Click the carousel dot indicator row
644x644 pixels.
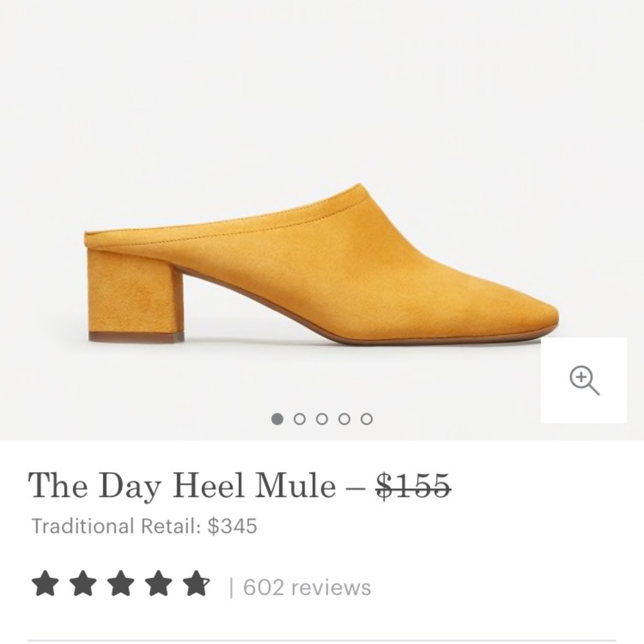coord(322,417)
